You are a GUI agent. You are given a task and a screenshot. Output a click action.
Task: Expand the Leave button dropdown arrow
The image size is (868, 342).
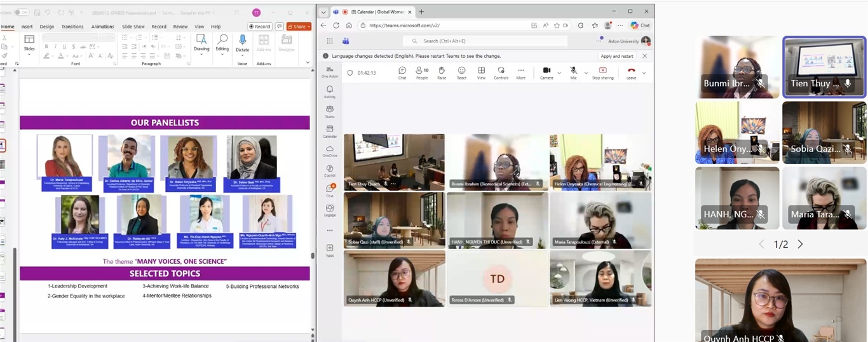coord(644,73)
